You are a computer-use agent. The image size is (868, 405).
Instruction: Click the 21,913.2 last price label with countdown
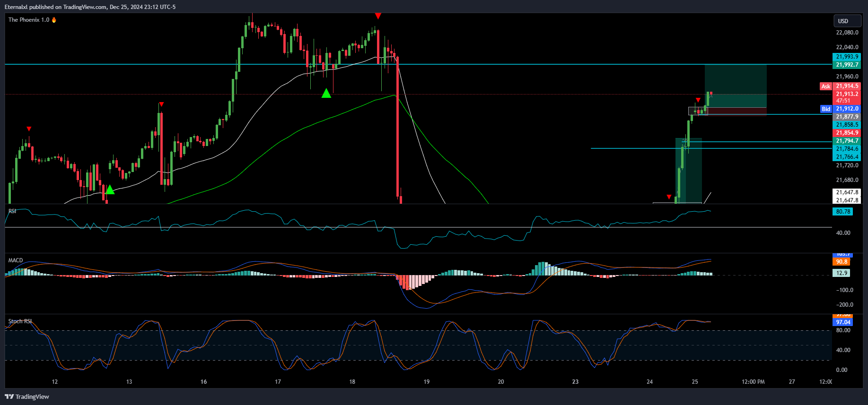coord(847,97)
